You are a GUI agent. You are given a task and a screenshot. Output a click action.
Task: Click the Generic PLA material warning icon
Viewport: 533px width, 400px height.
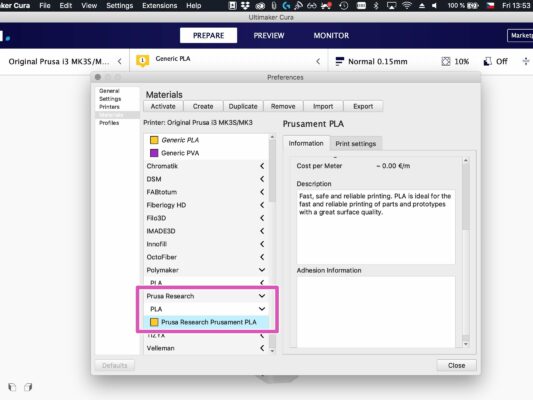[142, 61]
